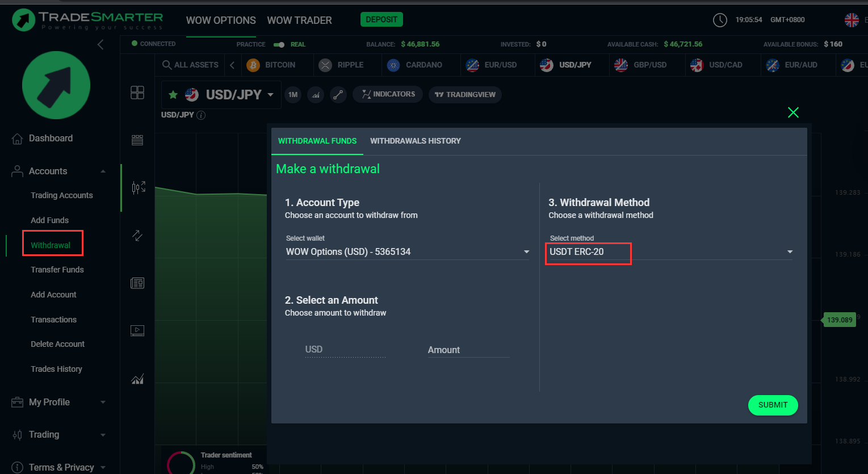Open the Withdrawal Funds tab
This screenshot has height=474, width=868.
pyautogui.click(x=317, y=141)
